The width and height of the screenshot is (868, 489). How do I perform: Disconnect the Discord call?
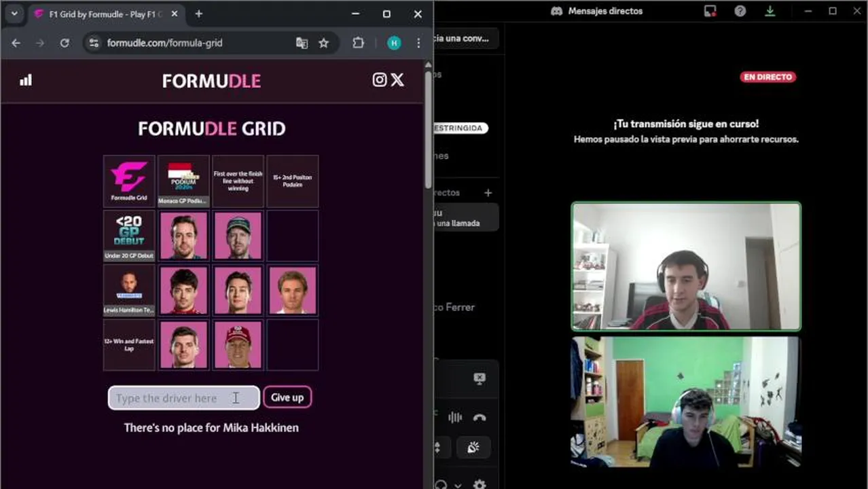pos(480,418)
